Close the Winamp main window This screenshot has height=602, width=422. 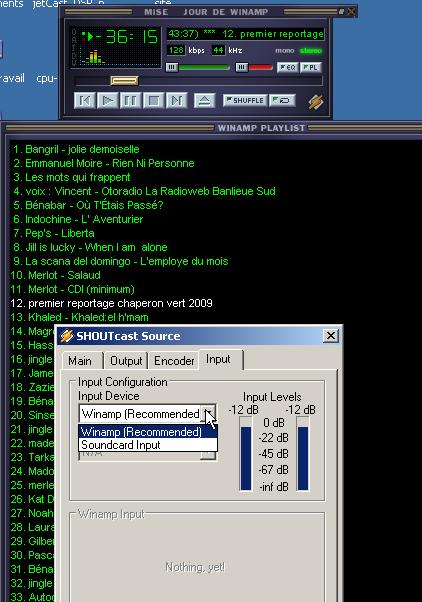coord(351,12)
